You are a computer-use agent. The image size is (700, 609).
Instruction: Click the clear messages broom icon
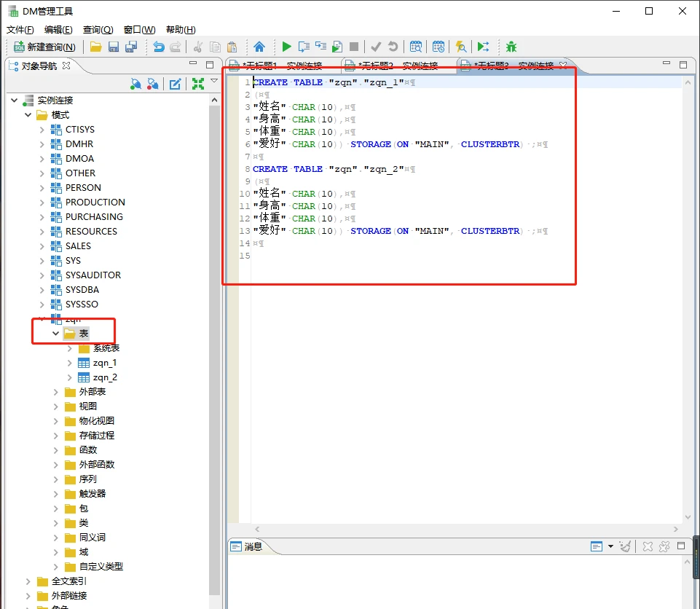click(624, 546)
